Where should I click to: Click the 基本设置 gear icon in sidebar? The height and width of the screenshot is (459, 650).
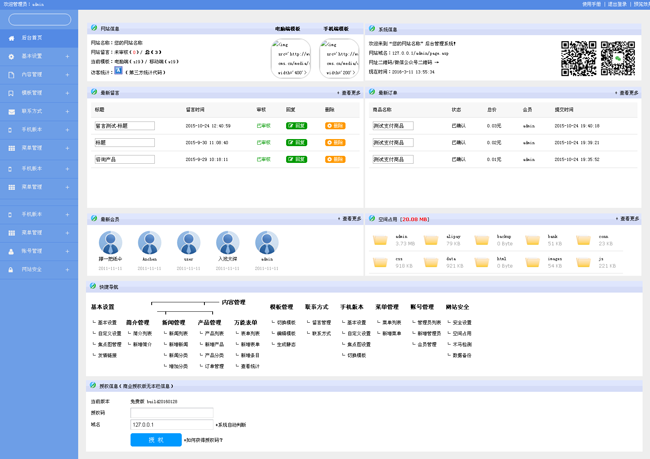pos(11,56)
